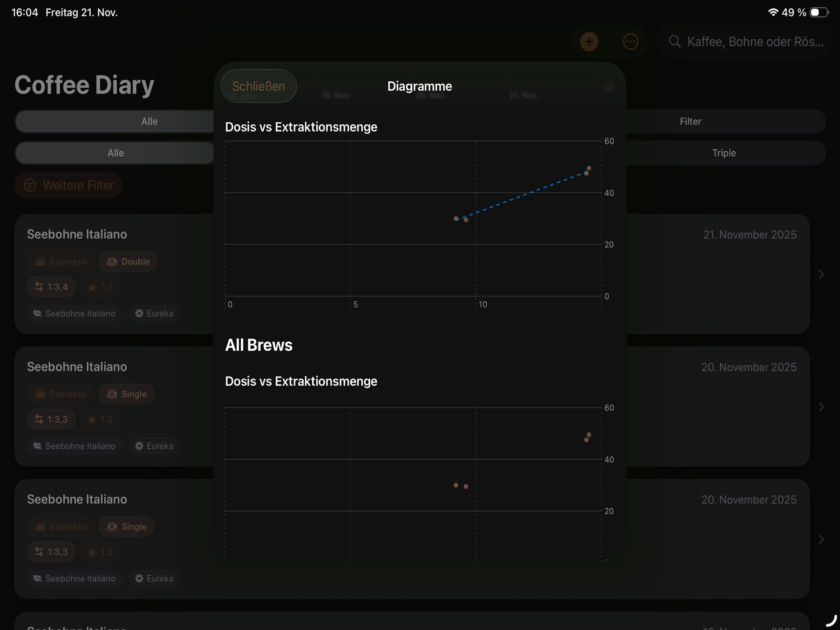Click the Wi-Fi status icon
Screen dimensions: 840x630
[773, 12]
